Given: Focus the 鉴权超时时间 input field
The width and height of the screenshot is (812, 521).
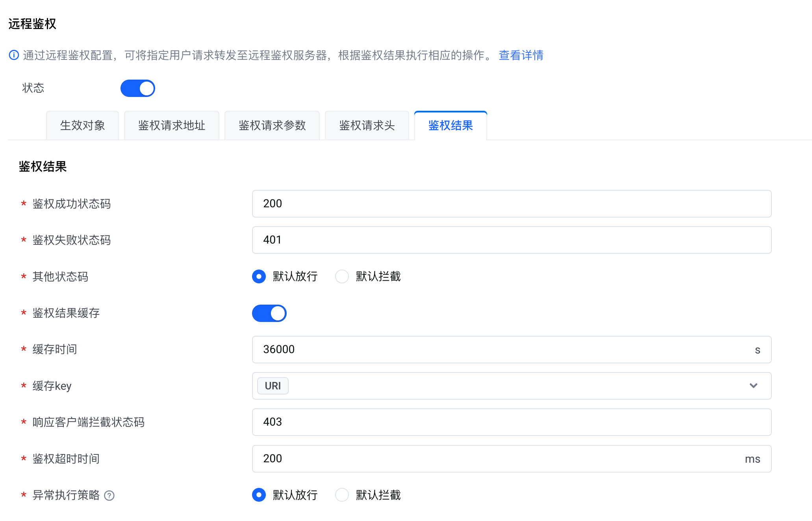Looking at the screenshot, I should pos(512,459).
